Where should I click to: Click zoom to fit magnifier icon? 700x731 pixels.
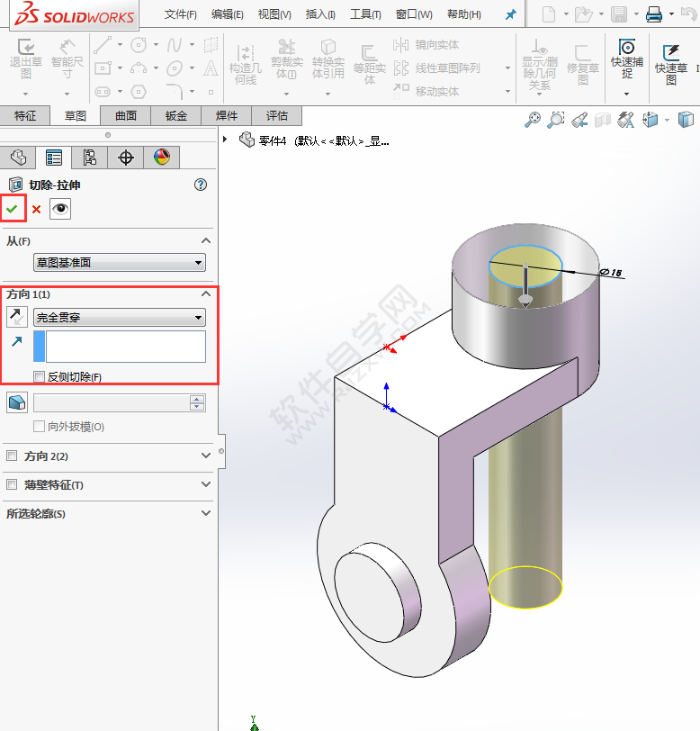[533, 120]
